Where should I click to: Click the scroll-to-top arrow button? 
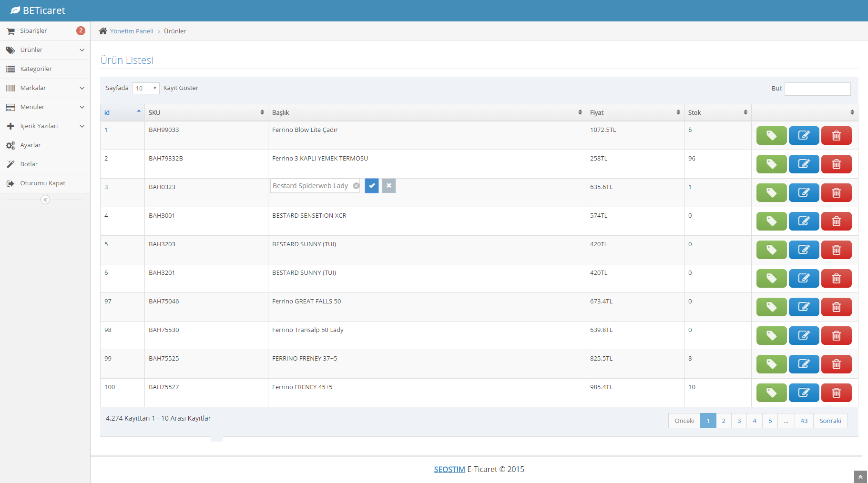point(860,477)
